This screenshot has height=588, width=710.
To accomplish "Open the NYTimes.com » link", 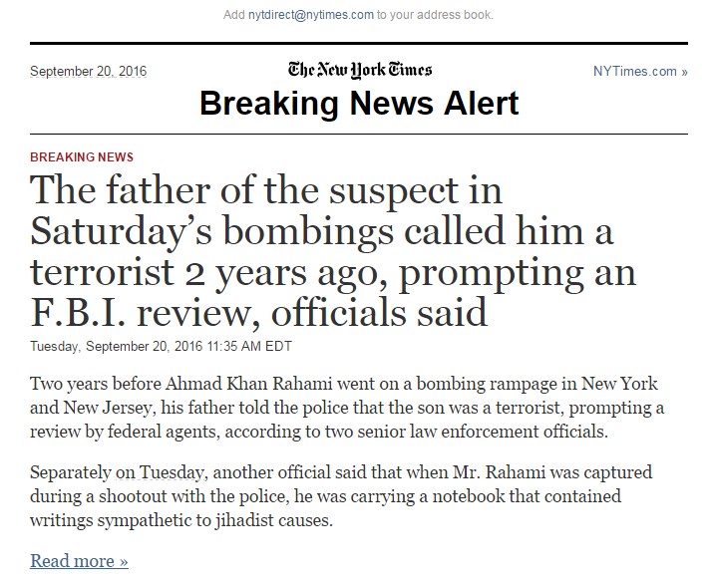I will point(639,72).
